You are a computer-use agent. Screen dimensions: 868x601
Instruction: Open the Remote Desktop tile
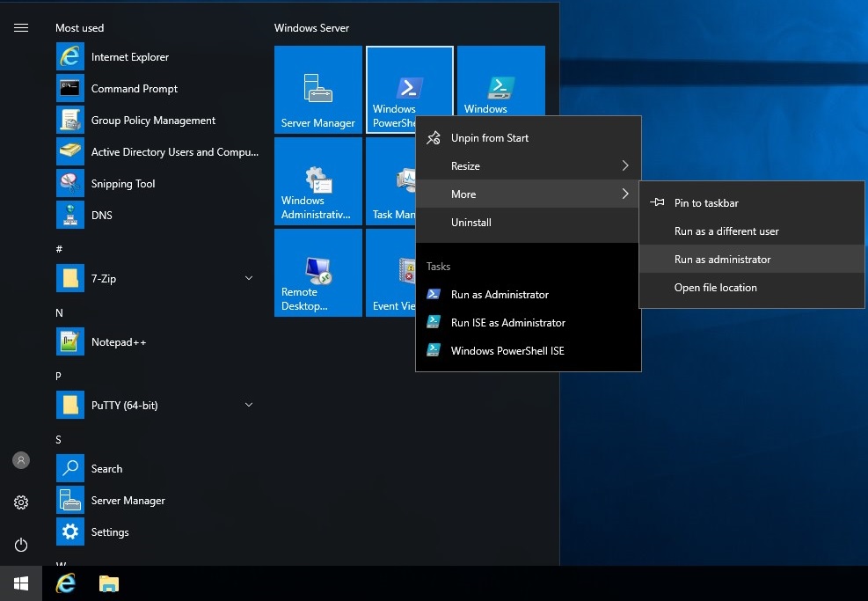[x=317, y=273]
